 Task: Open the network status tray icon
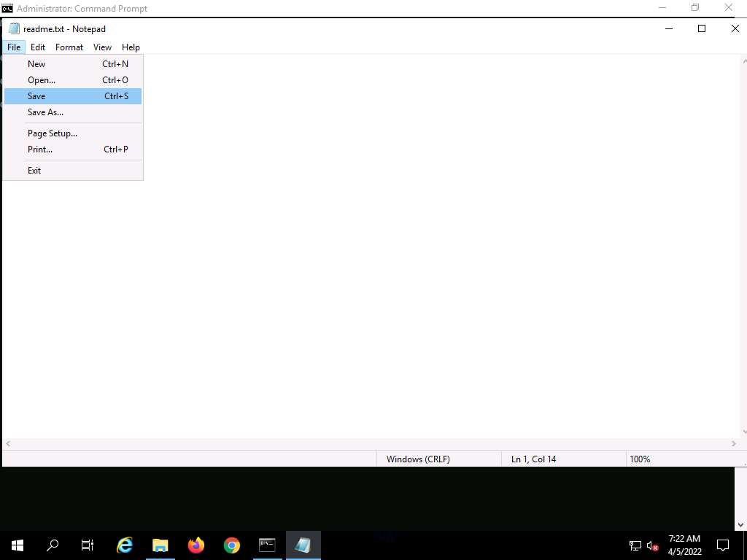pyautogui.click(x=635, y=545)
